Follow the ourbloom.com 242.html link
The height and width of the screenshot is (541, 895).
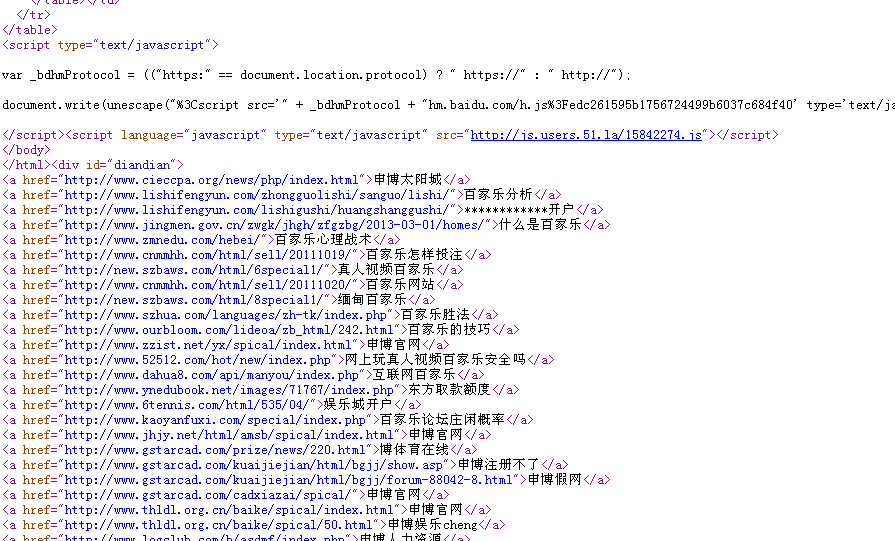[229, 330]
